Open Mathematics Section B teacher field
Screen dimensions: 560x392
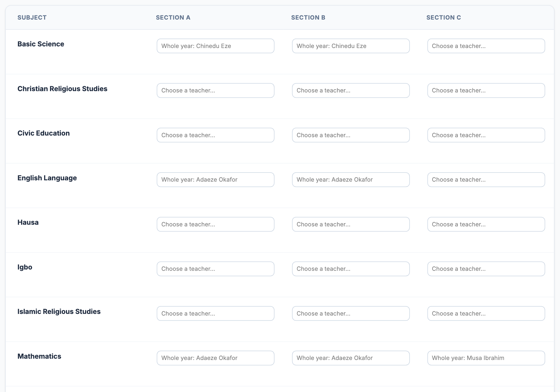pyautogui.click(x=351, y=358)
